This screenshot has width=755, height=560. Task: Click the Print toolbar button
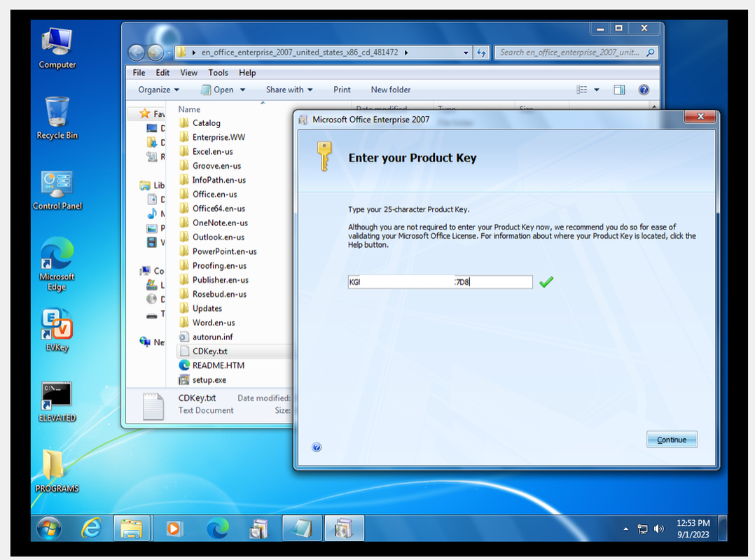342,90
